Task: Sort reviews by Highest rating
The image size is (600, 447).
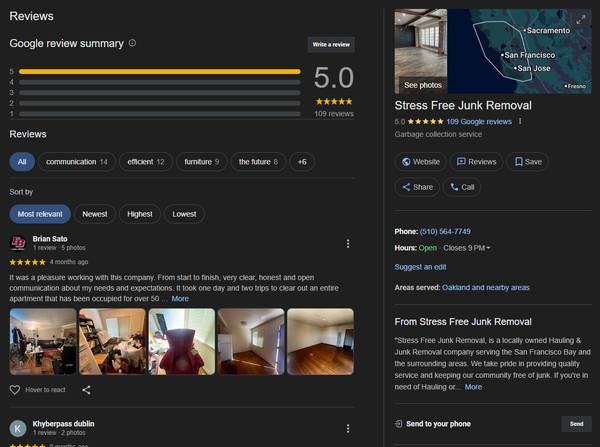Action: (x=140, y=213)
